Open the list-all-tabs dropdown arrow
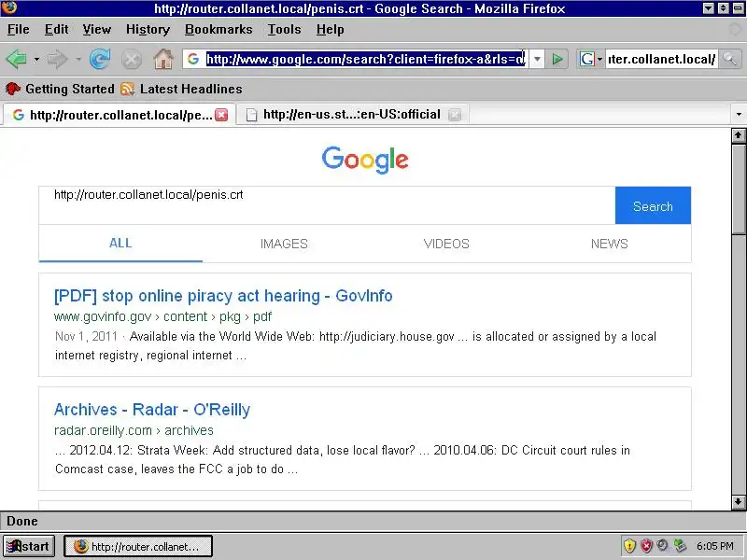The height and width of the screenshot is (560, 747). coord(739,114)
